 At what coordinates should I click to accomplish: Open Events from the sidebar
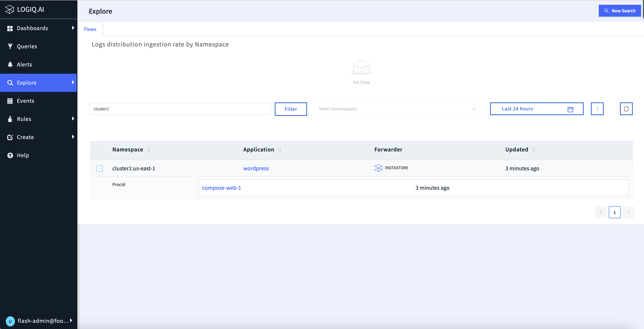25,101
